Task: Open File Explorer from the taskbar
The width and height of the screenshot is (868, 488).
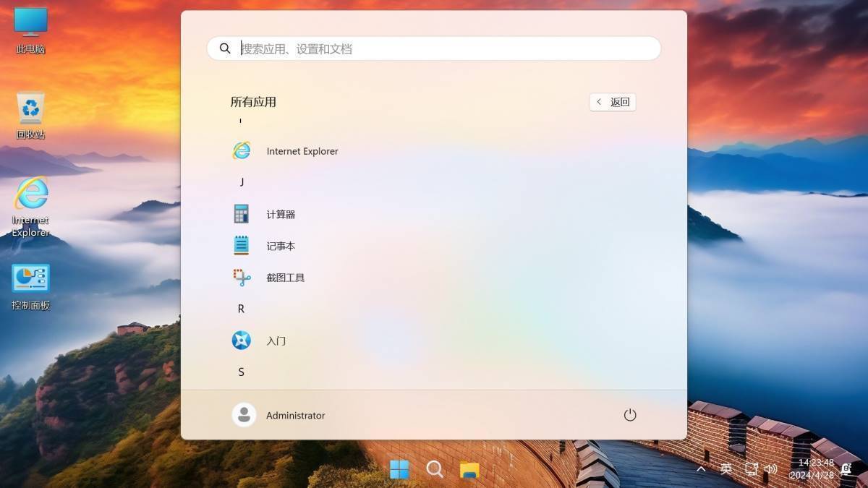Action: [x=469, y=469]
